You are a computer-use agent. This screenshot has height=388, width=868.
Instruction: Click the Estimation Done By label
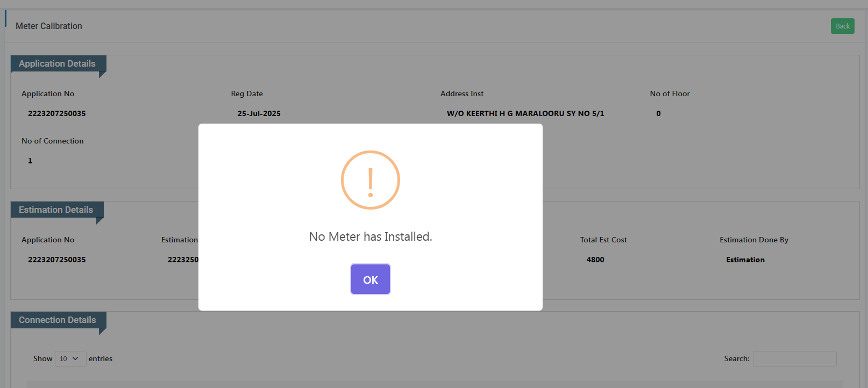point(754,240)
